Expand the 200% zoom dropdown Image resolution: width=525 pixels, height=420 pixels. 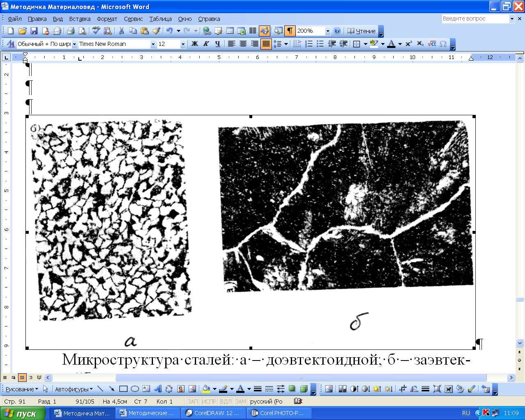pyautogui.click(x=328, y=31)
